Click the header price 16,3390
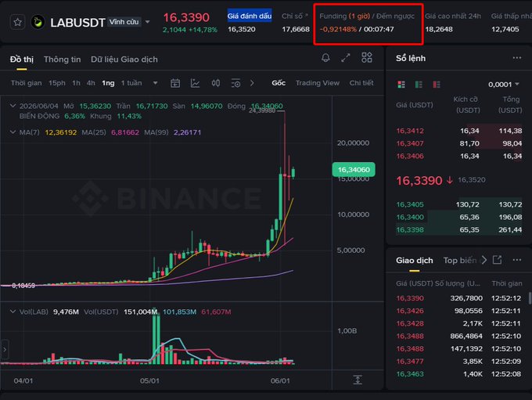The image size is (532, 400). [x=186, y=17]
